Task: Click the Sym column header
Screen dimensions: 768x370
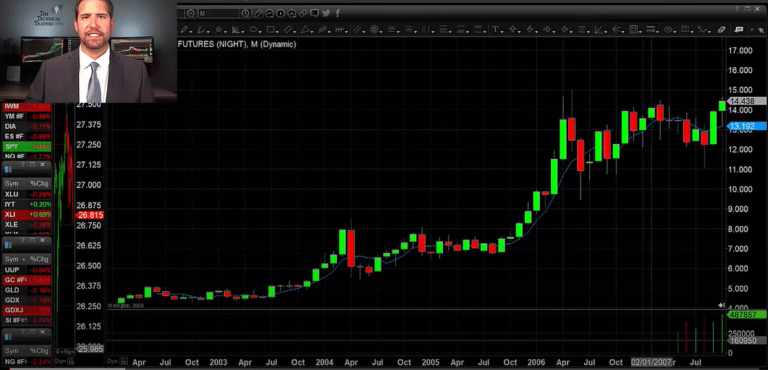Action: coord(12,183)
